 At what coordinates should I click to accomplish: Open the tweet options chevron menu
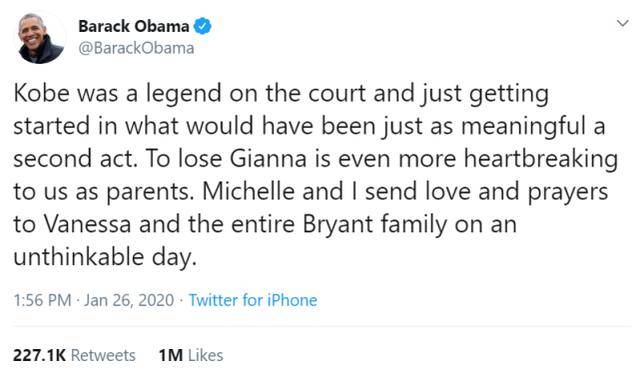coord(622,23)
